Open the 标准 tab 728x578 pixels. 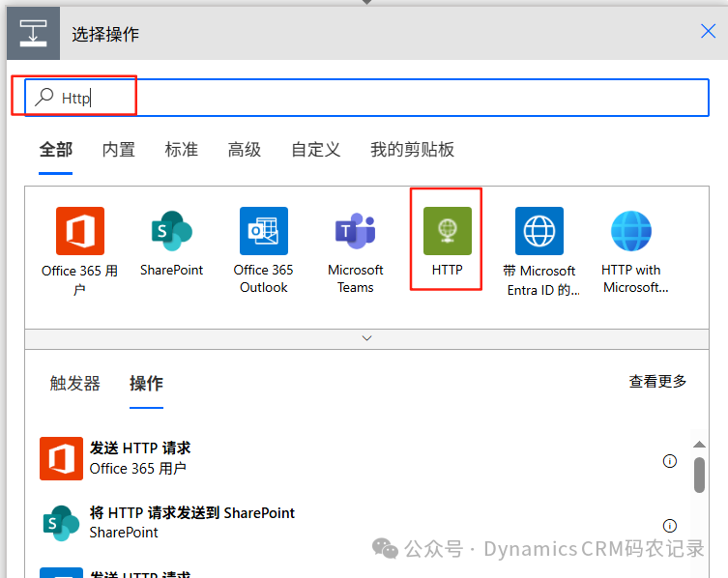182,150
